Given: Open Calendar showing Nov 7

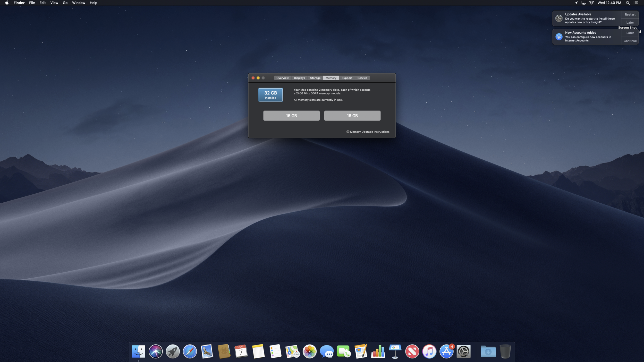Looking at the screenshot, I should [241, 351].
